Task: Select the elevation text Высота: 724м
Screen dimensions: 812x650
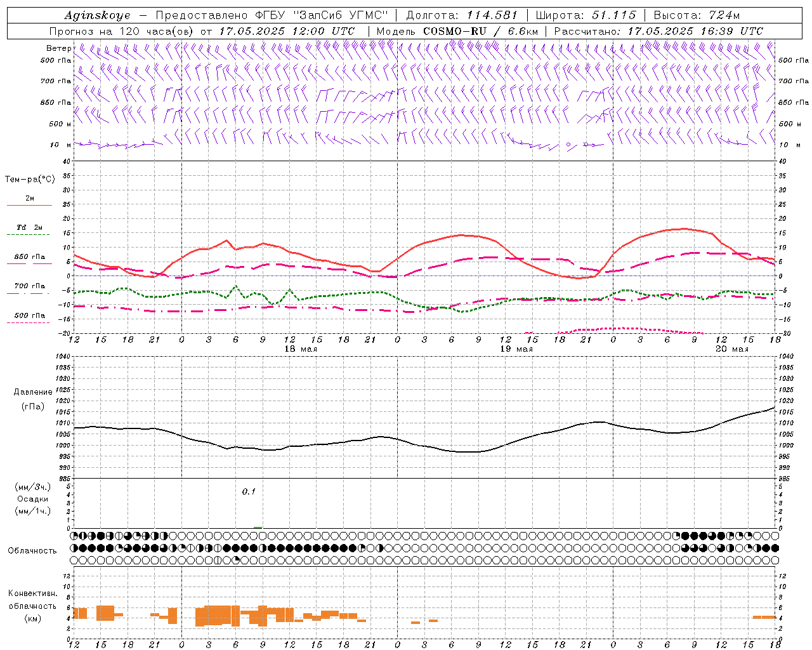Action: [697, 15]
